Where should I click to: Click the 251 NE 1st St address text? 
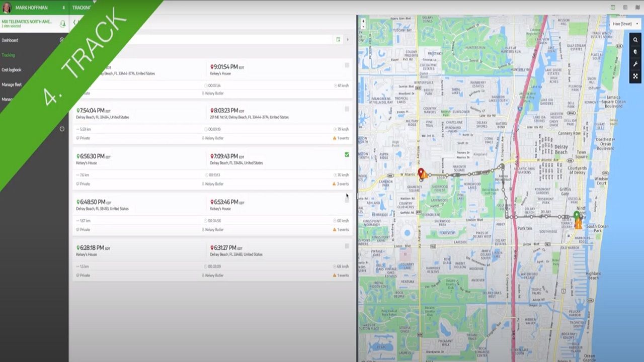[250, 118]
